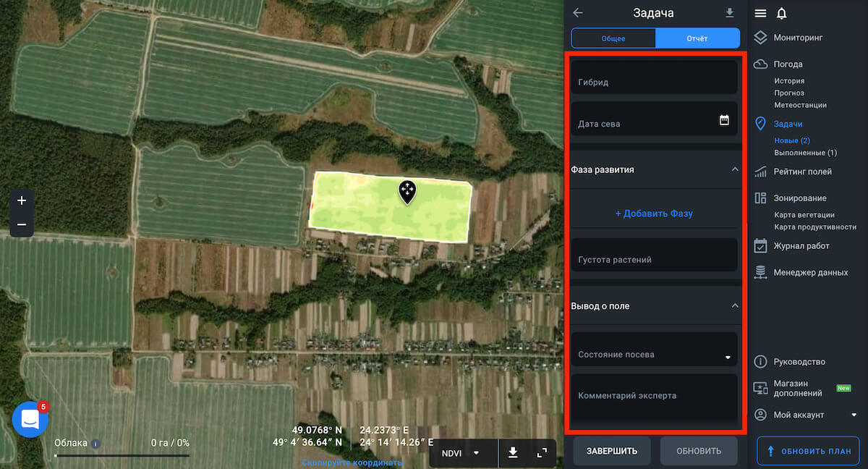Click the Гибрид input field
This screenshot has height=469, width=868.
(654, 77)
